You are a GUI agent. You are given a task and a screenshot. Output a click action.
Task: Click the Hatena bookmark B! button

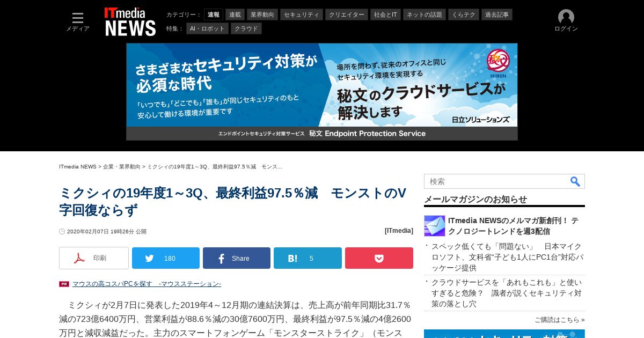(x=308, y=258)
